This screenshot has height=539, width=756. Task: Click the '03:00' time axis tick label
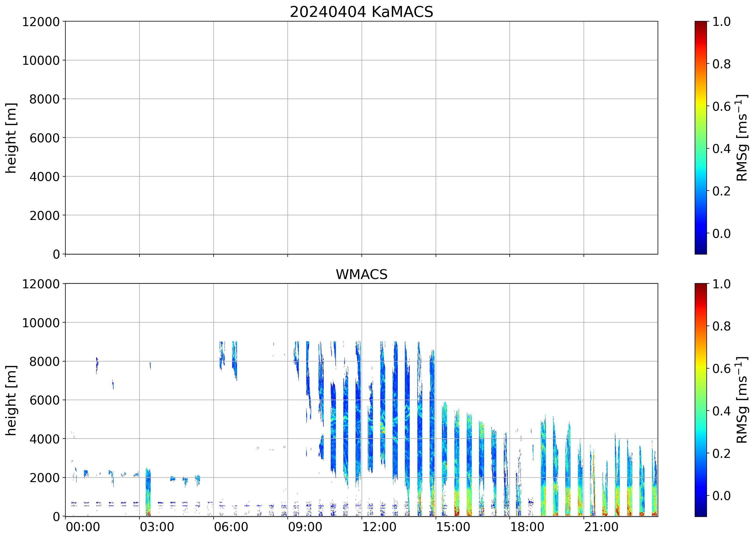[x=157, y=527]
